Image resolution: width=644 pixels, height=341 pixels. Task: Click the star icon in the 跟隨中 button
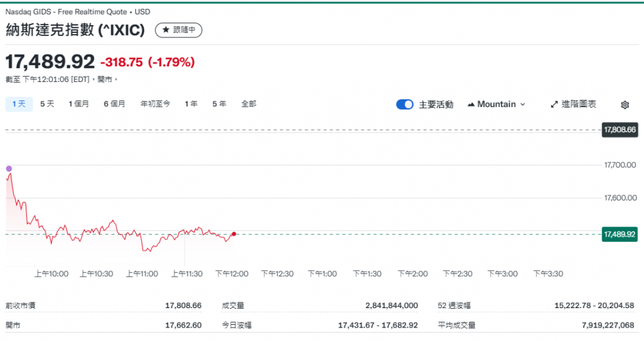click(x=166, y=30)
